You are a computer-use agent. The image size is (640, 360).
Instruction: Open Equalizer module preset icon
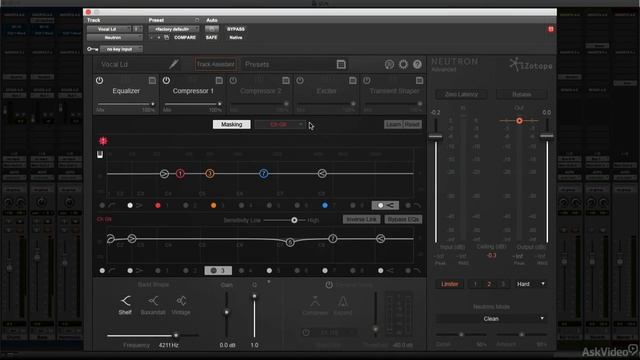[x=152, y=80]
